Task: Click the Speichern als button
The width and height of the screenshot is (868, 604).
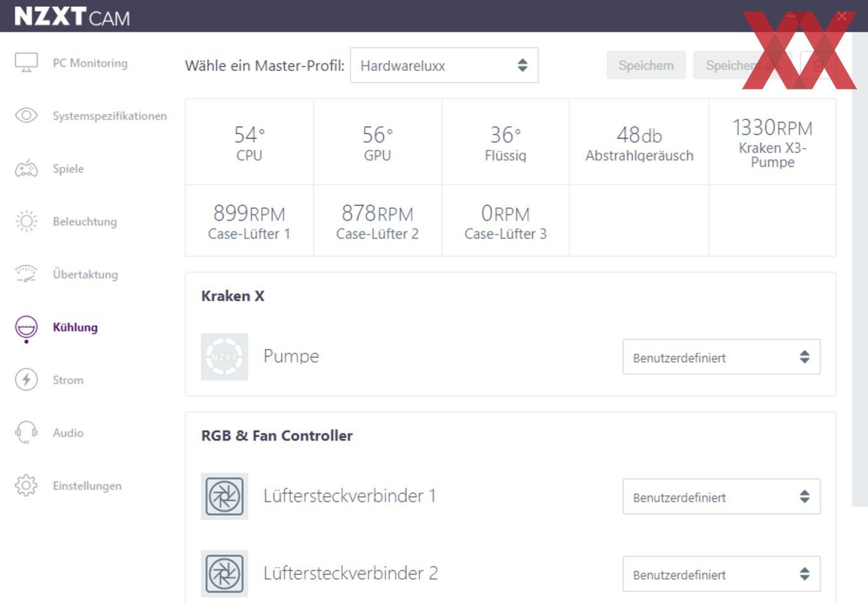Action: tap(743, 65)
